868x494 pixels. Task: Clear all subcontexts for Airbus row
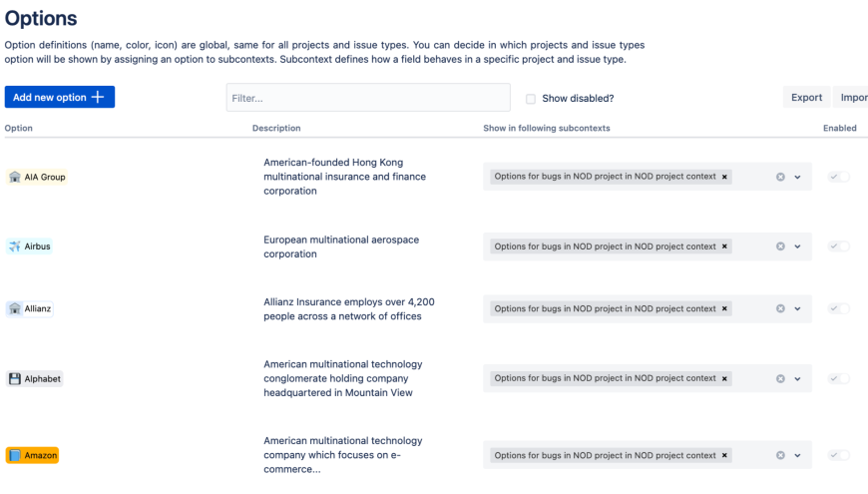780,247
